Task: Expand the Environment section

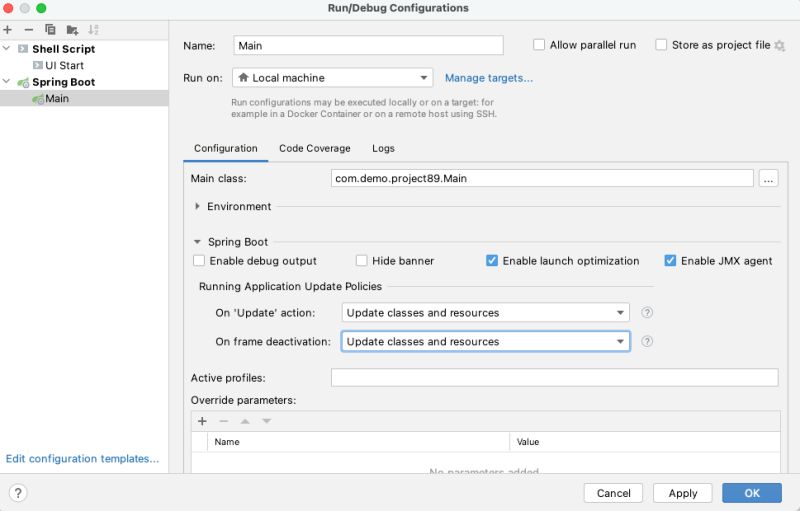Action: coord(198,206)
